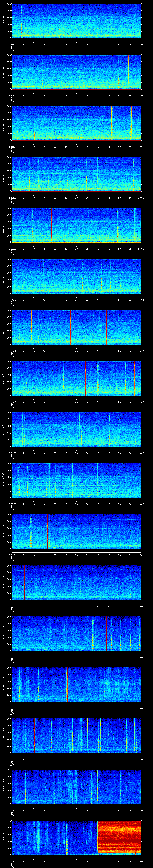Click the '24:00' end time label
The height and width of the screenshot is (868, 153).
pos(141,402)
